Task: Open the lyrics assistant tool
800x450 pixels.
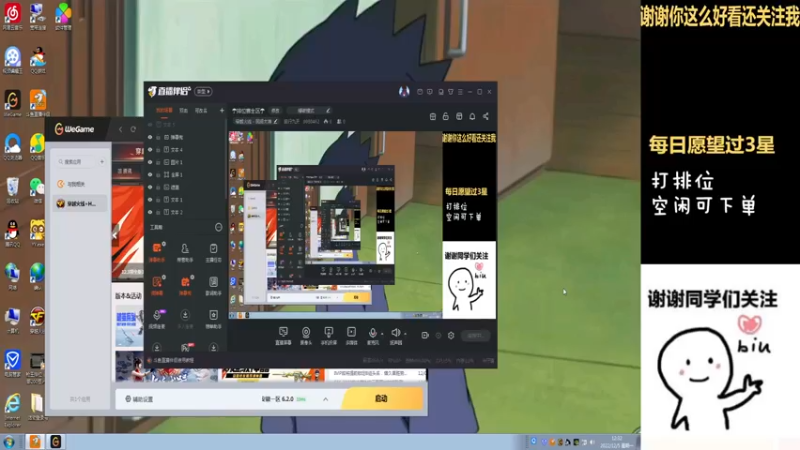Action: (213, 286)
